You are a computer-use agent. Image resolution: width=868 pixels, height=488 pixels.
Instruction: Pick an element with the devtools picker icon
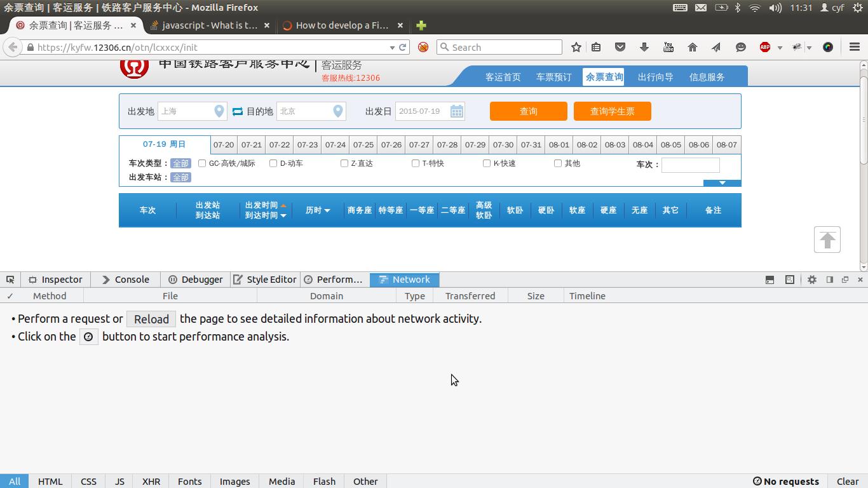click(10, 280)
